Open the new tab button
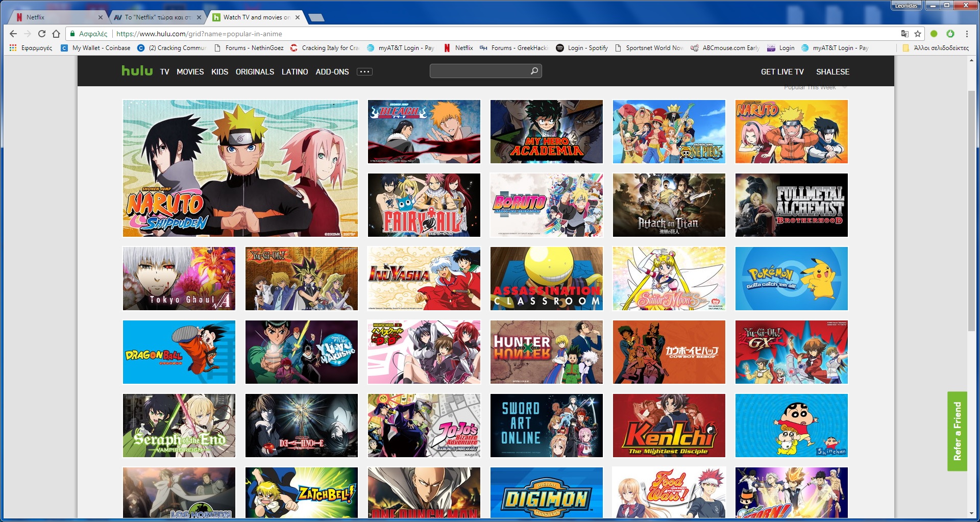Image resolution: width=980 pixels, height=522 pixels. pyautogui.click(x=316, y=18)
